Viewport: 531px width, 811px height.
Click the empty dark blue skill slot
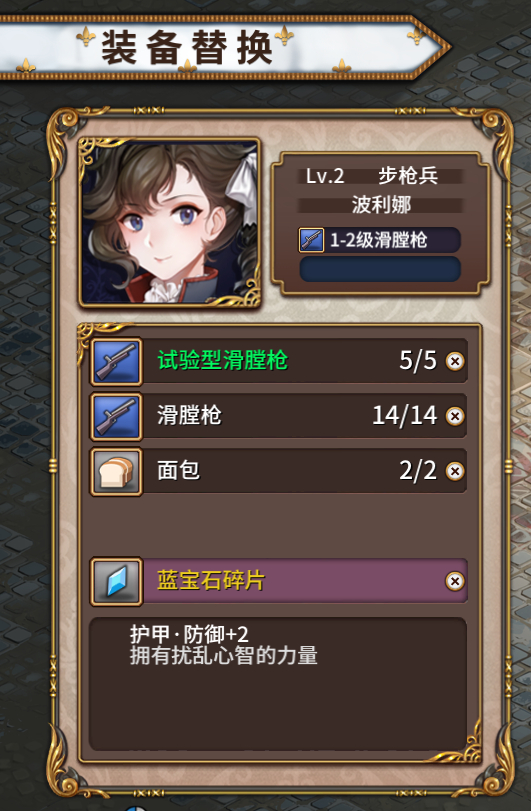380,269
